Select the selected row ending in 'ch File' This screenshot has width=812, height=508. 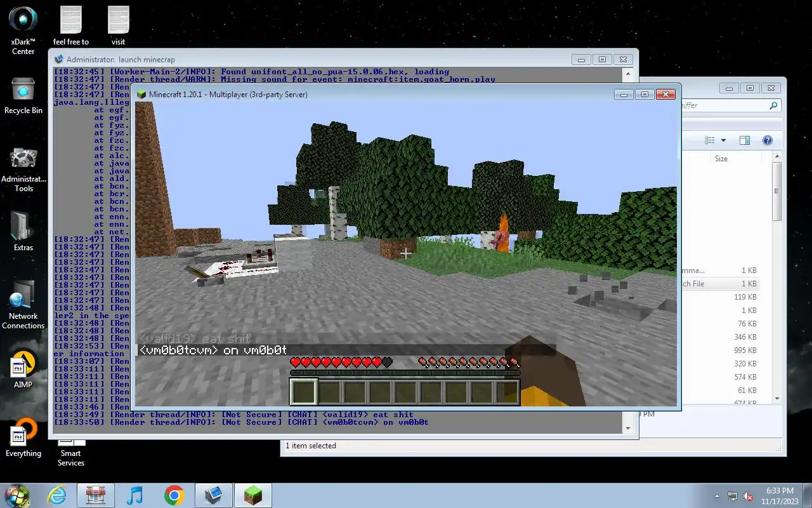click(720, 284)
